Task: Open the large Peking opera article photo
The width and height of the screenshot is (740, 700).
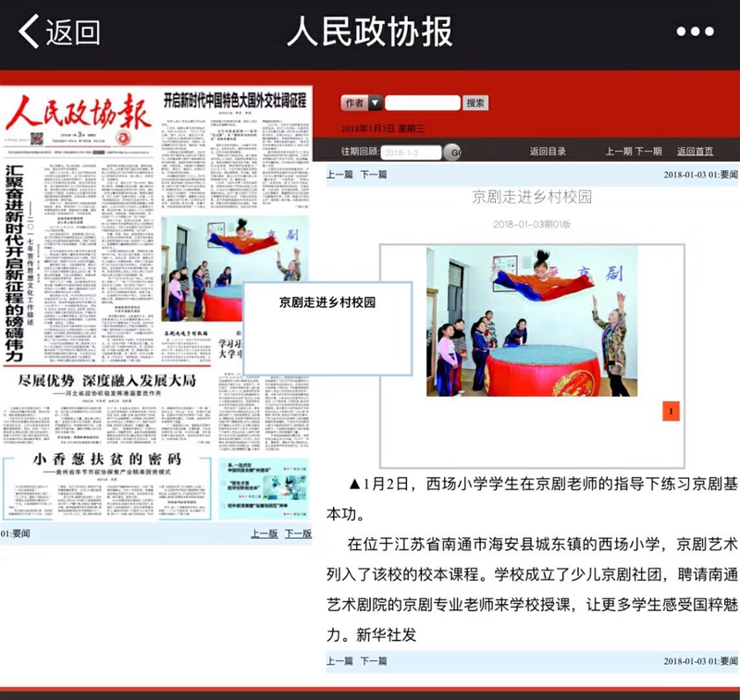Action: click(532, 321)
